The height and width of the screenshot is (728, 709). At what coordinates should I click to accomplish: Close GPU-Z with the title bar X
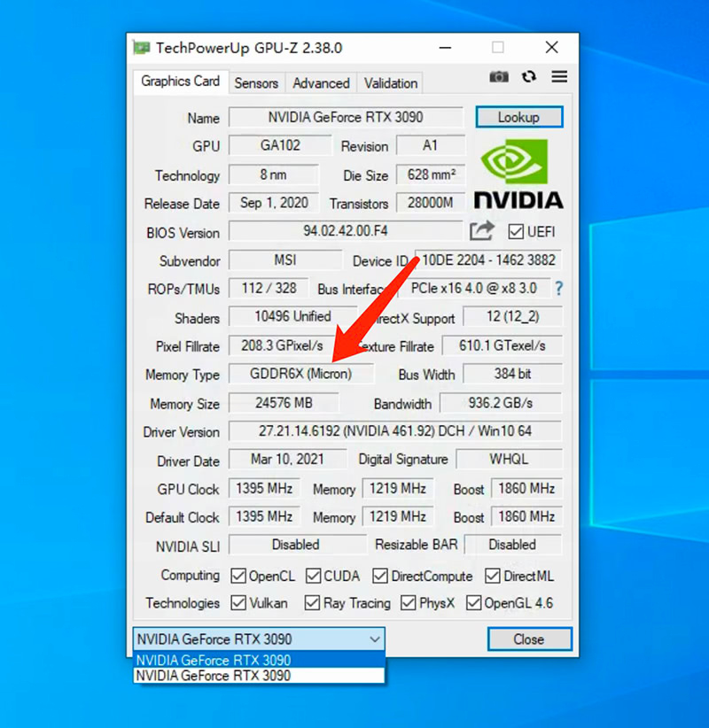point(552,47)
